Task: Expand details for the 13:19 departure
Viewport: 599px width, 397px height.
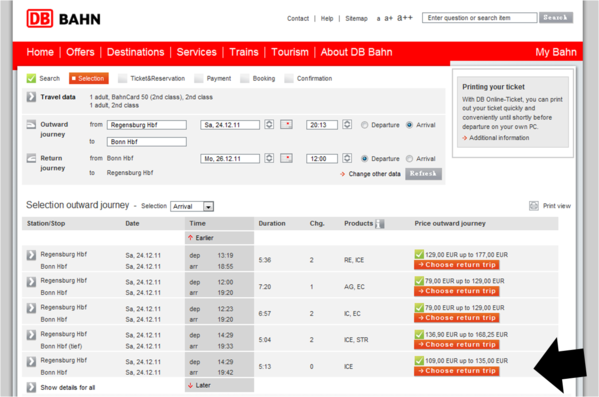Action: click(31, 255)
